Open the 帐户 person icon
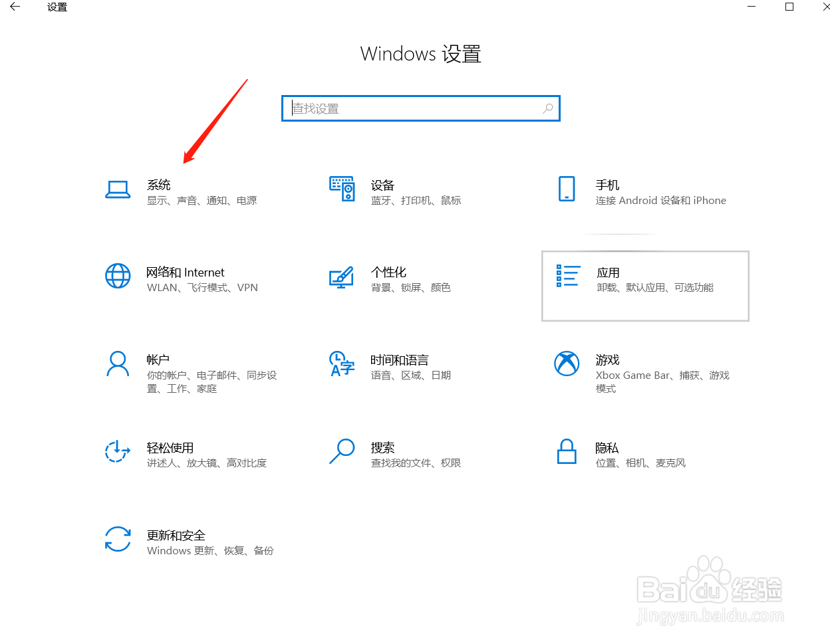The height and width of the screenshot is (644, 830). (118, 364)
